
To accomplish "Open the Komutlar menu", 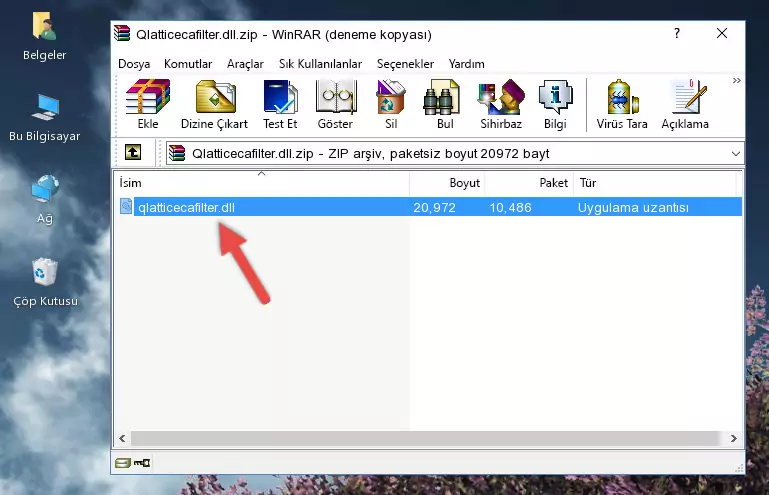I will point(188,64).
